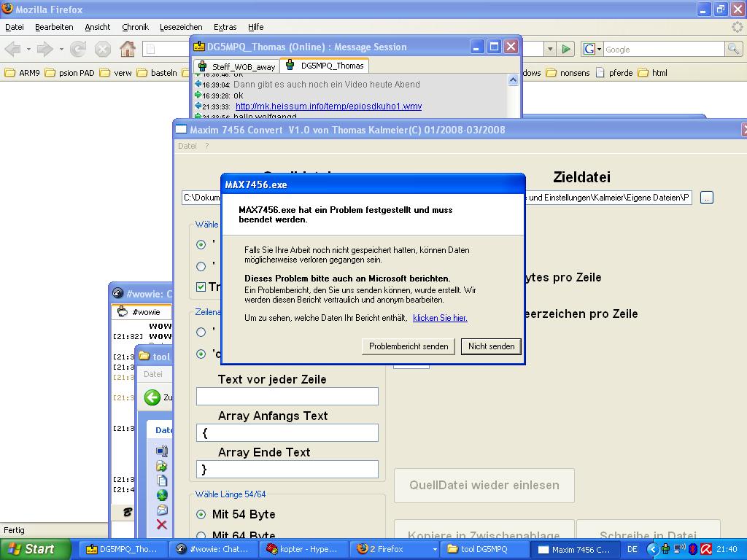The width and height of the screenshot is (747, 560).
Task: Select the 'Mit 54 Byte' radio button
Action: [x=201, y=514]
